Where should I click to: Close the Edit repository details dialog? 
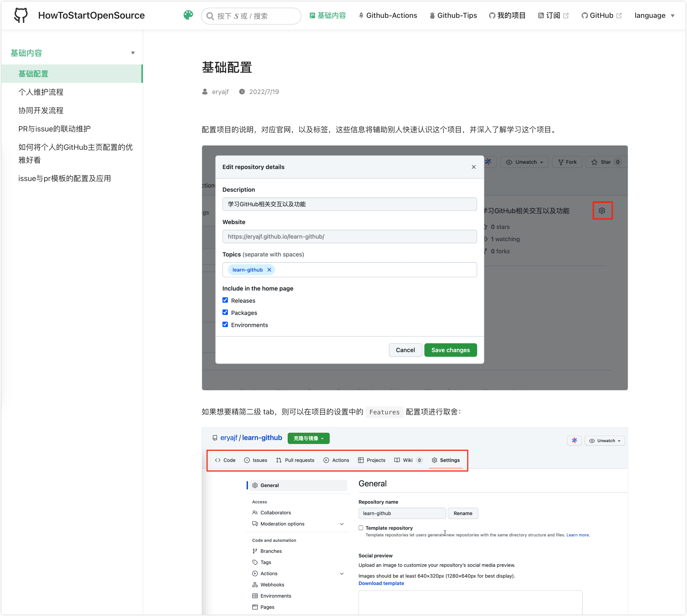[473, 167]
